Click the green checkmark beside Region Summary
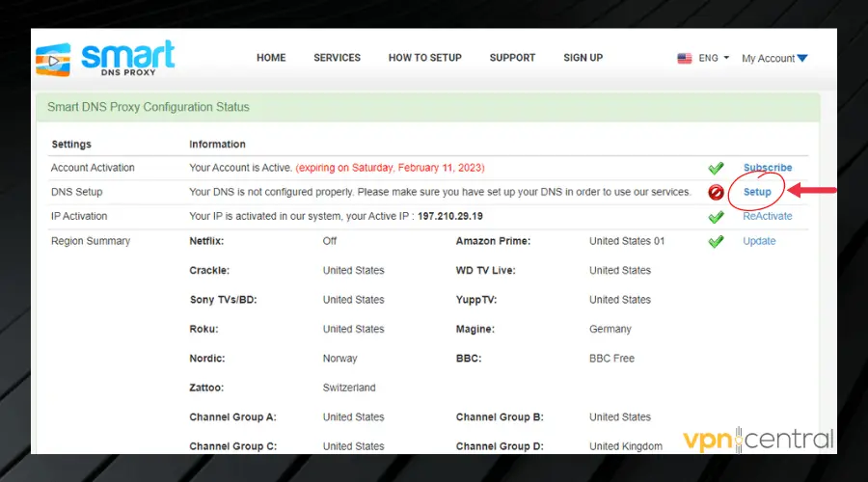868x482 pixels. click(x=716, y=242)
